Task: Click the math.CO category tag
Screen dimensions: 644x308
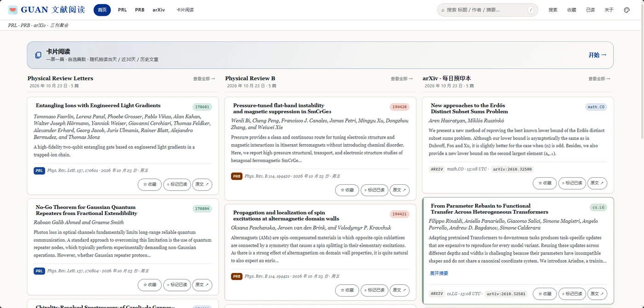Action: 596,107
